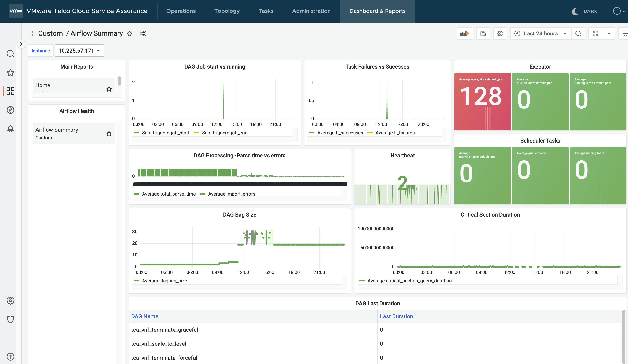Click the Average running-tasks stat tile
Viewport: 628px width, 364px height.
tap(598, 175)
